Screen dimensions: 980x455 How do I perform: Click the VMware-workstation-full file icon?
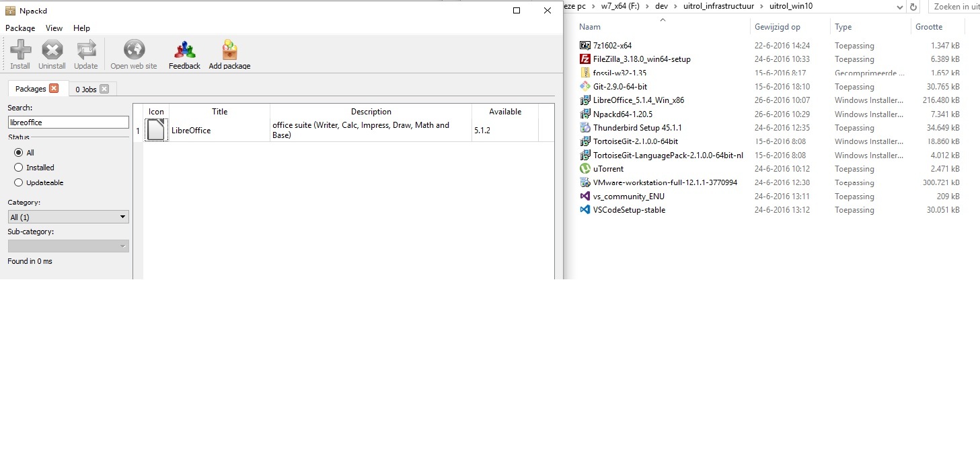(585, 182)
